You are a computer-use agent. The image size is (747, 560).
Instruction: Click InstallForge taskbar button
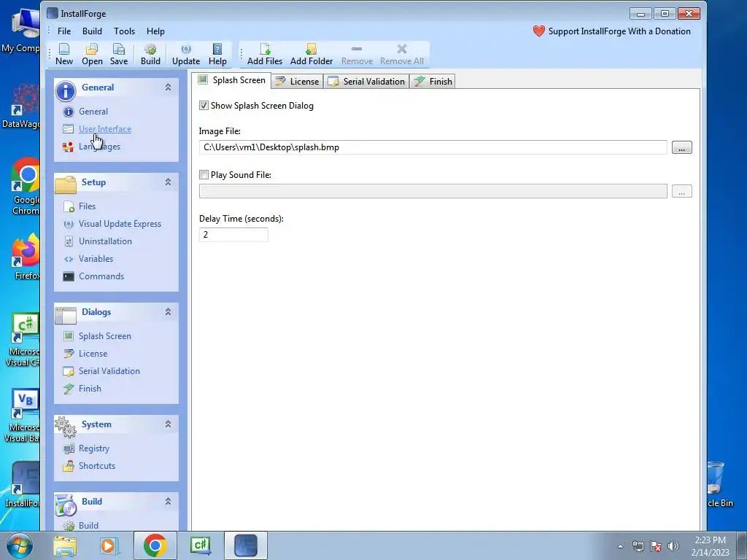[x=246, y=545]
